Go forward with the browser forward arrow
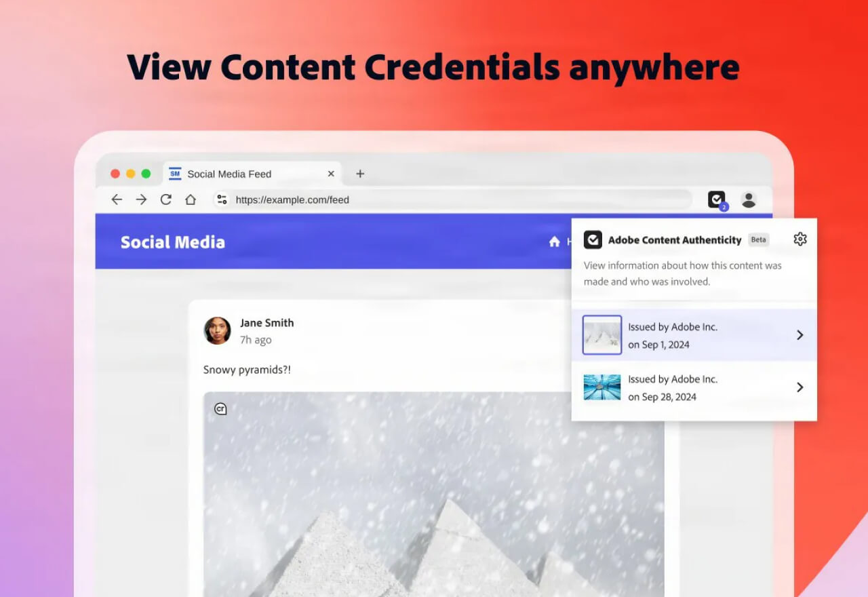The height and width of the screenshot is (597, 868). (141, 199)
